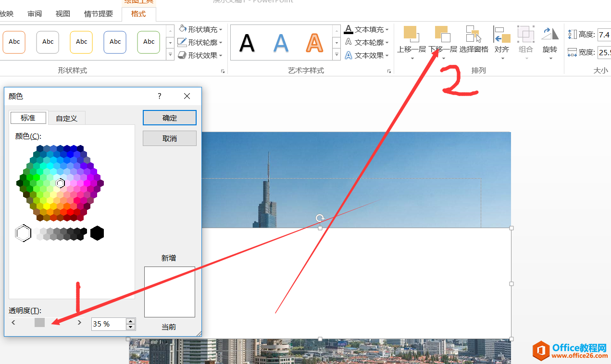The image size is (611, 364).
Task: Open 形状效果 (Shape Effects)
Action: pos(200,54)
